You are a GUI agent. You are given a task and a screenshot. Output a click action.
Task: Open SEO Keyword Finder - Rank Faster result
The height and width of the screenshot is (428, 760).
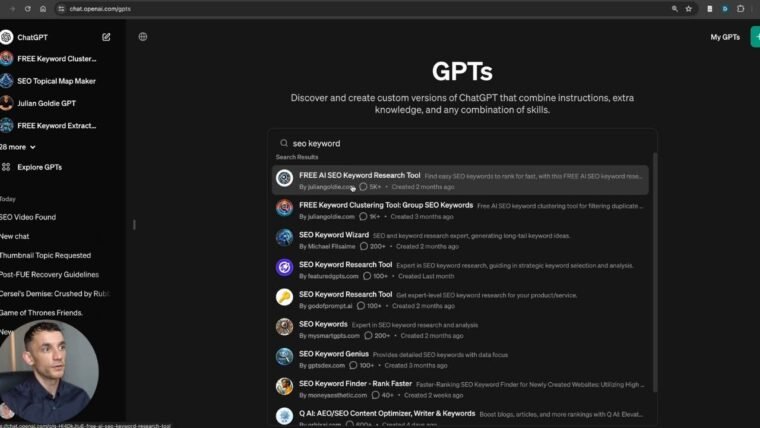[460, 389]
